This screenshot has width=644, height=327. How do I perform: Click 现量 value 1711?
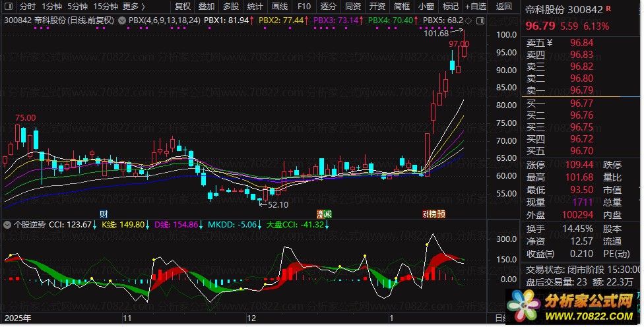tap(583, 202)
